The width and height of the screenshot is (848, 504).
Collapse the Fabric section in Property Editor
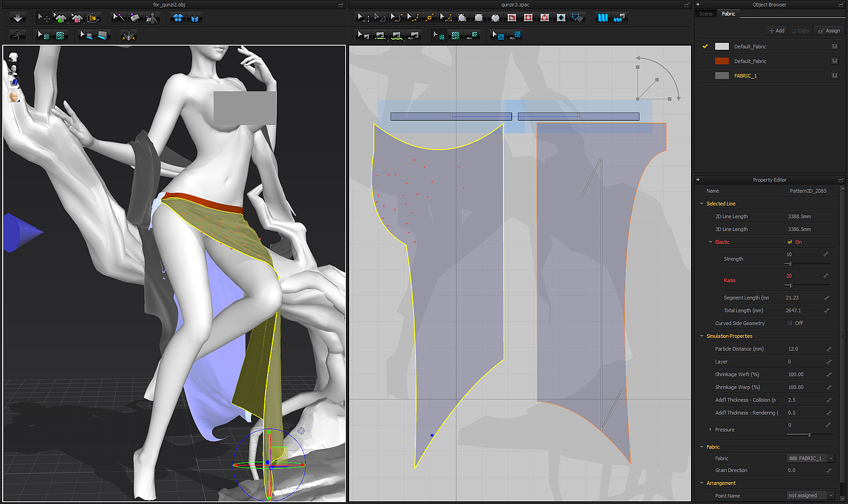tap(702, 447)
